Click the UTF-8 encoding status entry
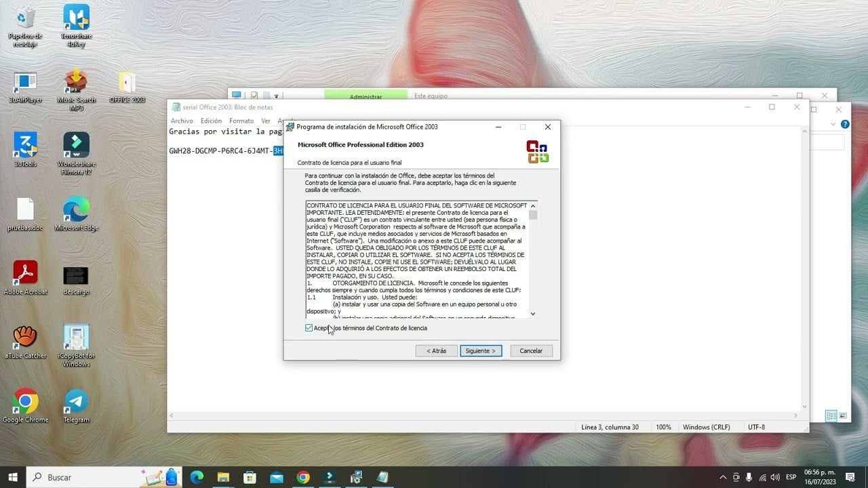This screenshot has height=488, width=868. pyautogui.click(x=756, y=427)
